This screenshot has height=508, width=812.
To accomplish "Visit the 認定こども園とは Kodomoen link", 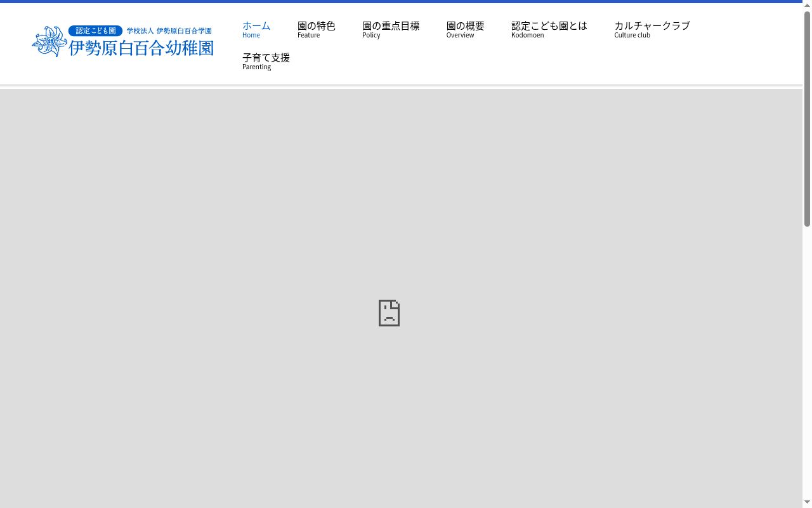I will pyautogui.click(x=549, y=29).
